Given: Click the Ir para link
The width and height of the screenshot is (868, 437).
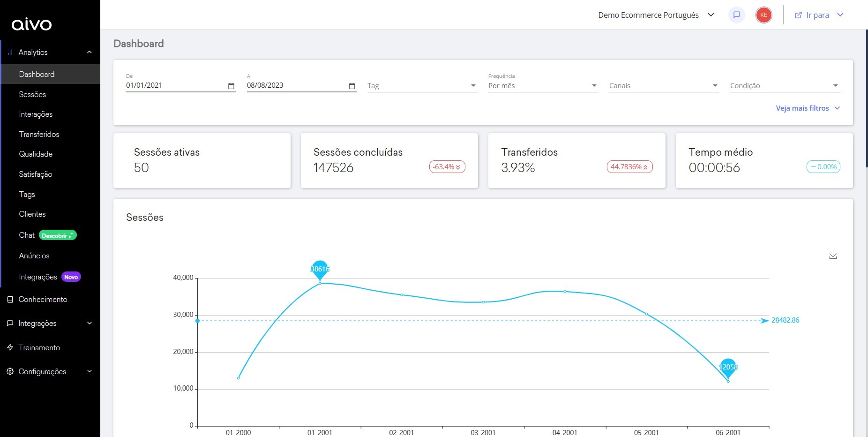Looking at the screenshot, I should pyautogui.click(x=818, y=15).
